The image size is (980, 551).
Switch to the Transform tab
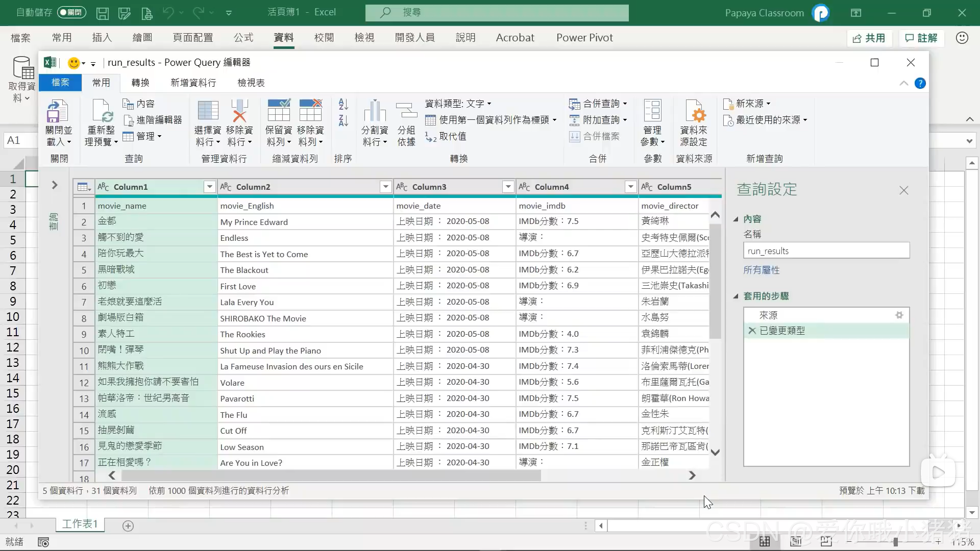[140, 83]
